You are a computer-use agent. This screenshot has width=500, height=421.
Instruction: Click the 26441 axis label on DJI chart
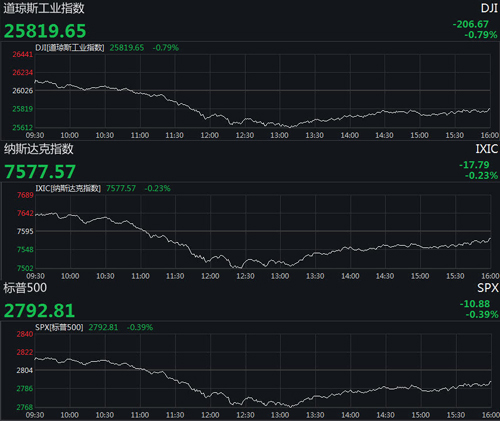coord(23,54)
